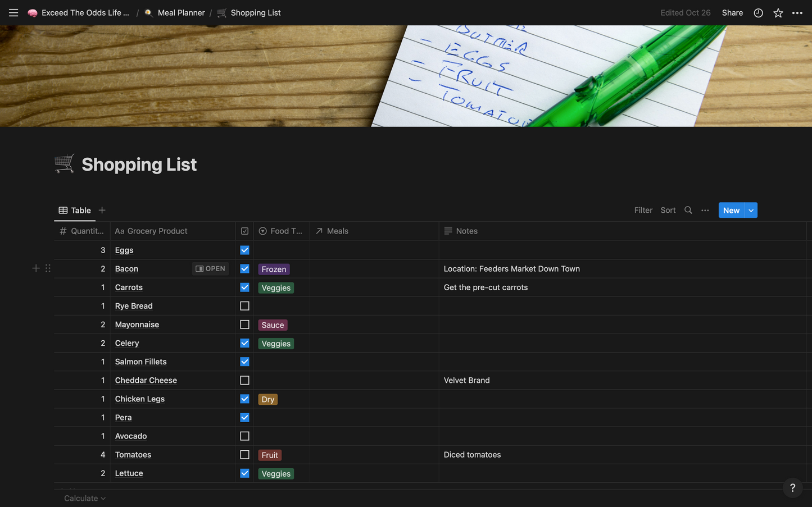Uncheck the Carrots checkbox

(244, 287)
